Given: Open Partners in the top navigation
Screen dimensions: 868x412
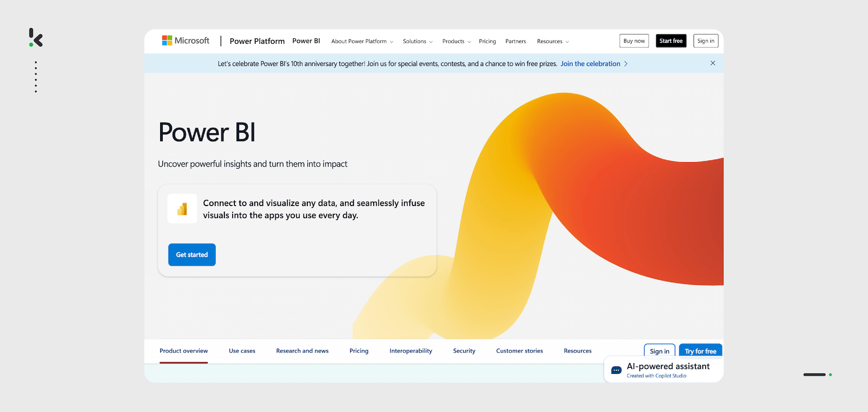Looking at the screenshot, I should tap(516, 41).
